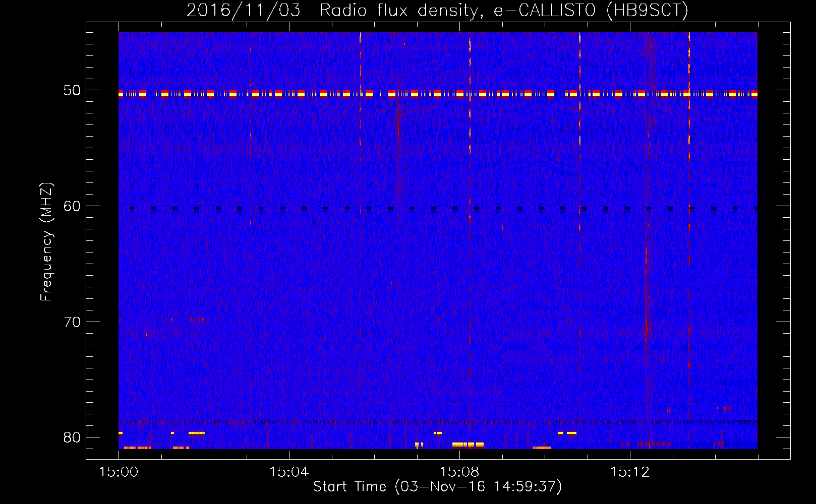Click the 'Frequency (MHZ)' axis label

tap(46, 242)
